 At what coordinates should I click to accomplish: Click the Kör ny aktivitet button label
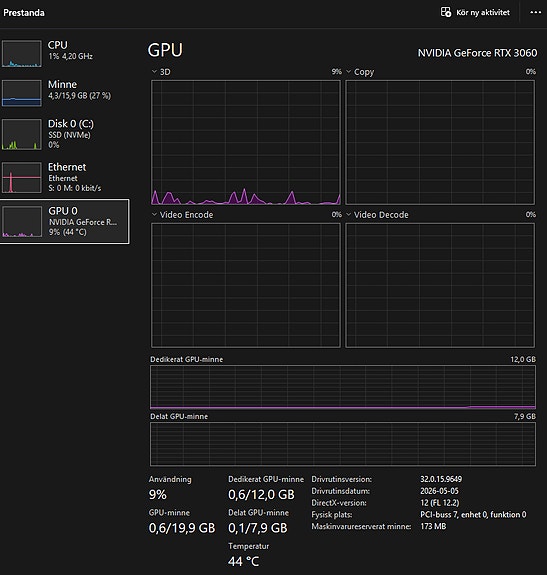[x=483, y=12]
